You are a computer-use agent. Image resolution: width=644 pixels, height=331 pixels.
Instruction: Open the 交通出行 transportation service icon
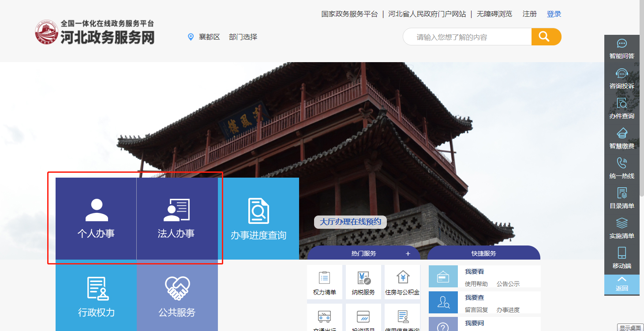point(325,318)
